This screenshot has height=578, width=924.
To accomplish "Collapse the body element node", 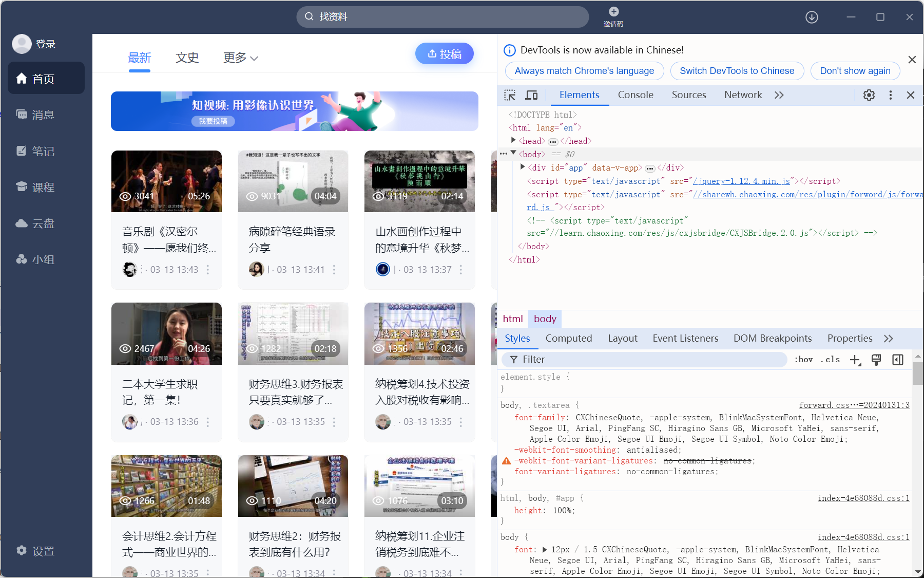I will 513,153.
